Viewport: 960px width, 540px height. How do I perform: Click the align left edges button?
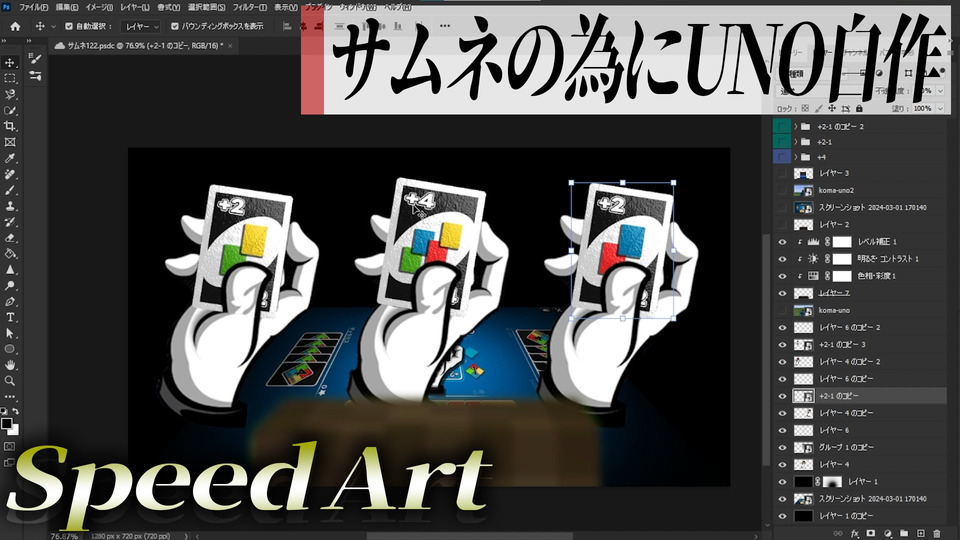287,26
